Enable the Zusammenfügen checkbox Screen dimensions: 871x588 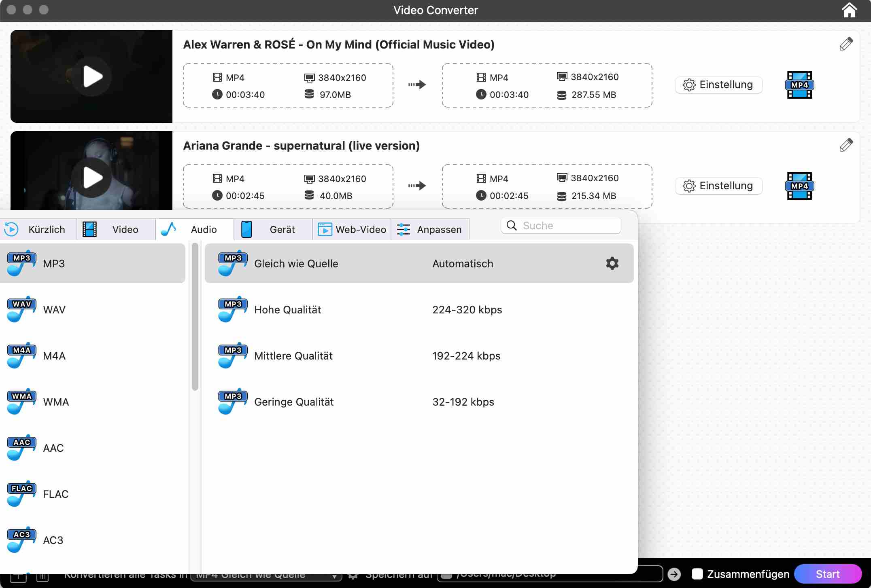point(698,574)
